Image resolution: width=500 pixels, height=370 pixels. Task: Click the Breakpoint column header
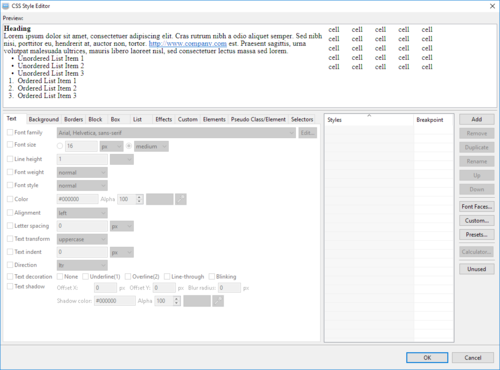click(x=434, y=120)
